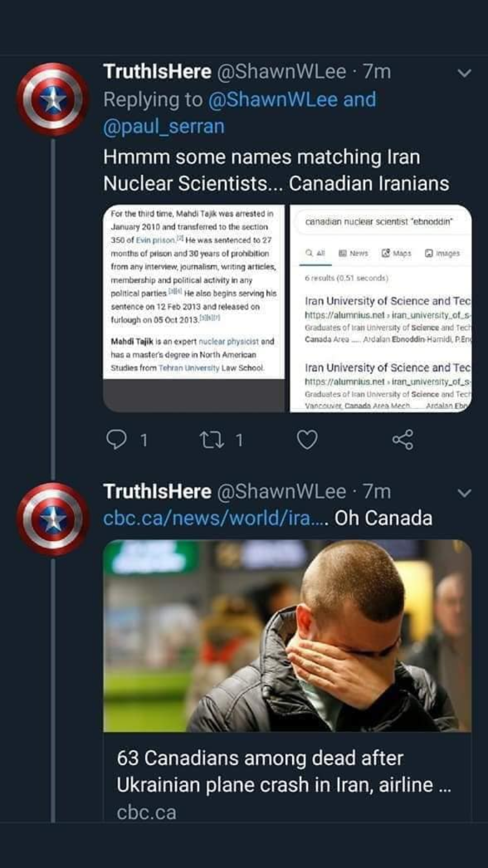
Task: Expand the second tweet's chevron menu
Action: coord(465,493)
